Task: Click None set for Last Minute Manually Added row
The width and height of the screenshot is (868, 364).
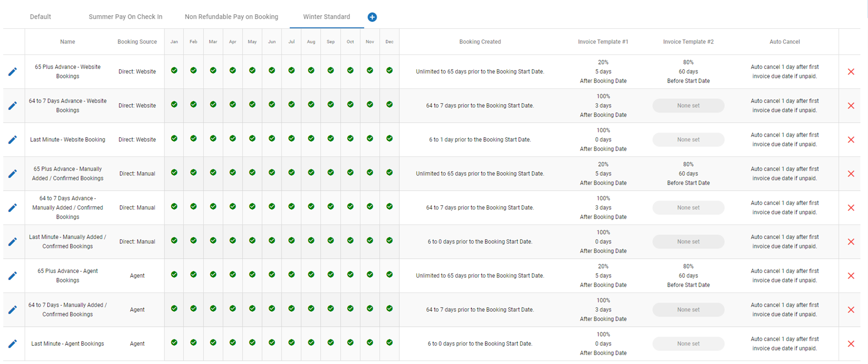Action: pos(688,242)
